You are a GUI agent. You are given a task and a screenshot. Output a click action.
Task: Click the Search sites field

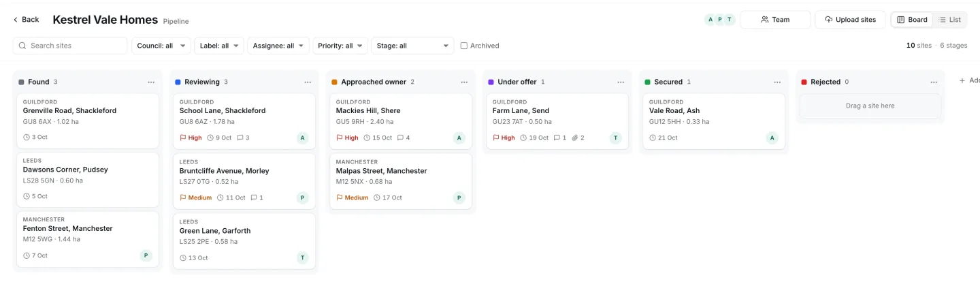coord(70,46)
